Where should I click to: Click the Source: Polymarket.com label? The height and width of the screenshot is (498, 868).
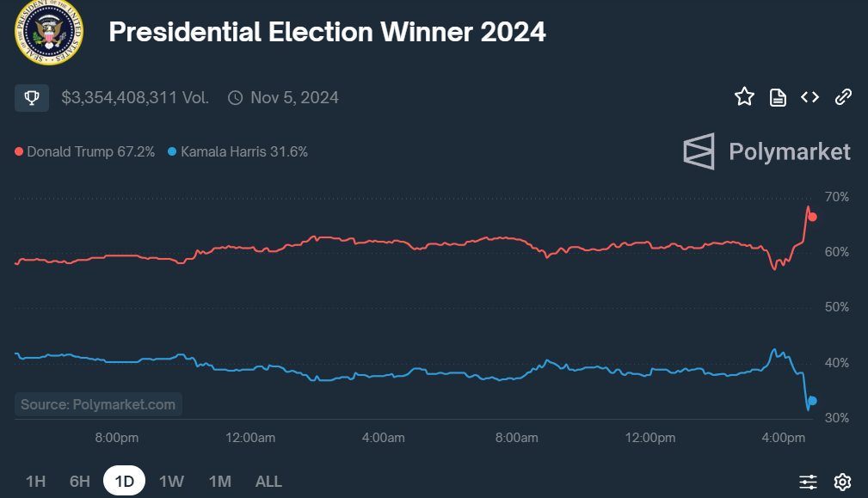point(98,404)
